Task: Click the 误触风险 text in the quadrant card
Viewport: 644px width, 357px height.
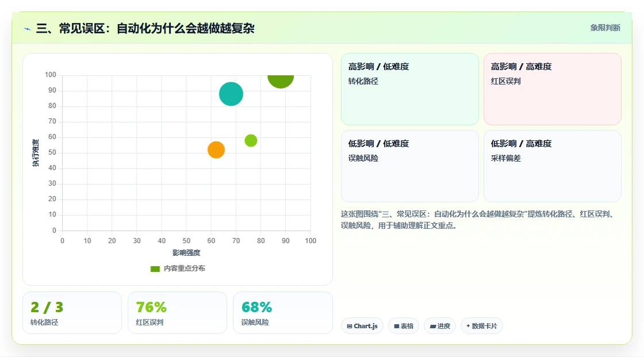Action: click(x=363, y=158)
